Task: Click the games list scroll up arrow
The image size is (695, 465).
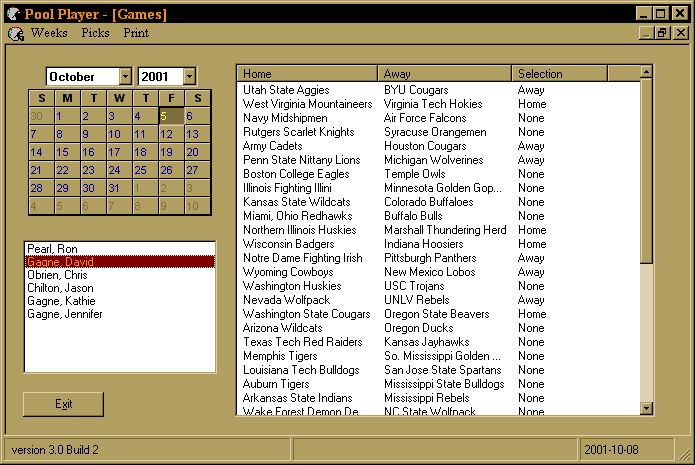Action: (646, 72)
